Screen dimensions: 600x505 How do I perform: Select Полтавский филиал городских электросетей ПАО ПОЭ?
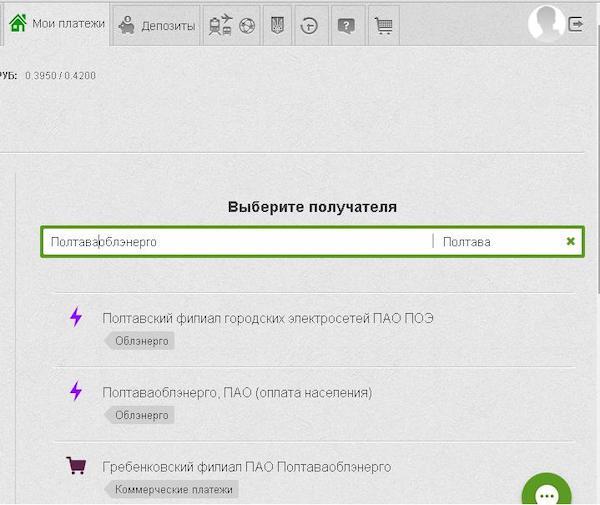click(267, 318)
